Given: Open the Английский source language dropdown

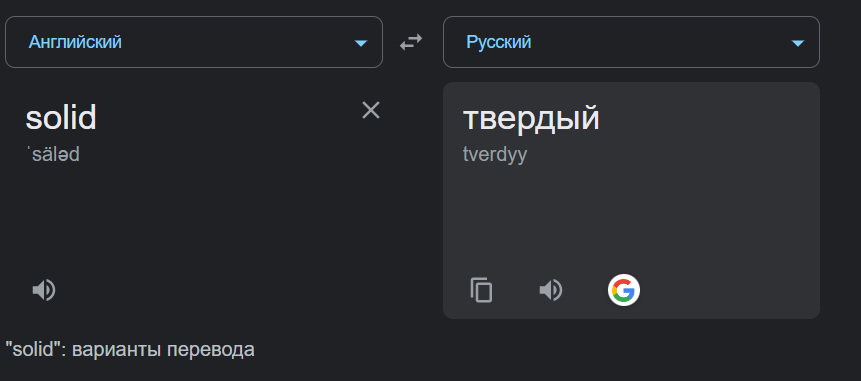Looking at the screenshot, I should (x=194, y=42).
